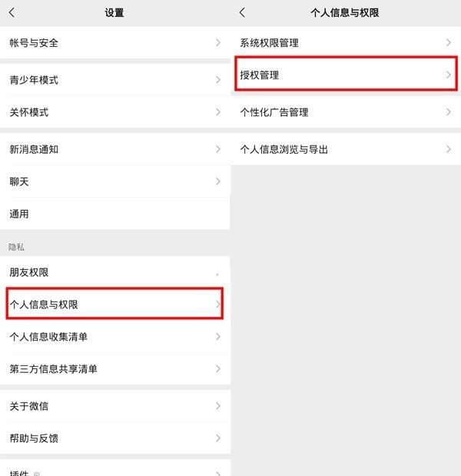
Task: Open 个性化广告管理 settings
Action: [x=346, y=112]
